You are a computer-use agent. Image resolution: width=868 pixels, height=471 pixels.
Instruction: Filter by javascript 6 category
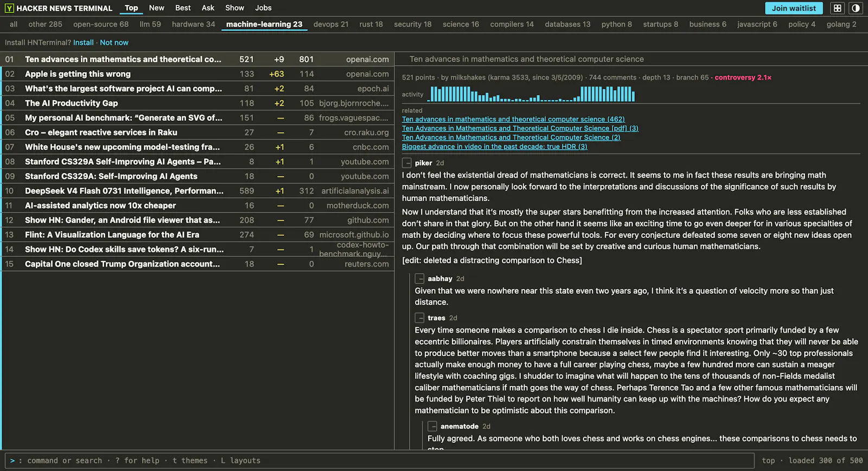(x=757, y=24)
